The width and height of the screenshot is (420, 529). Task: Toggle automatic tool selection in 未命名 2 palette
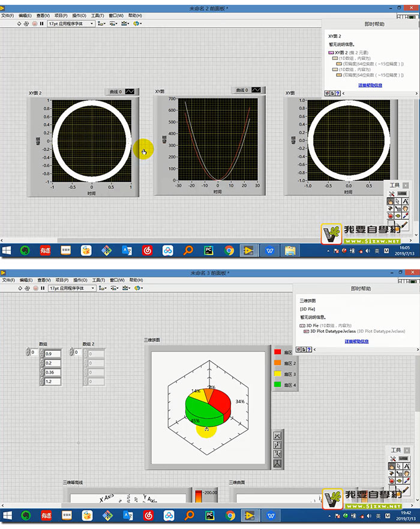pyautogui.click(x=397, y=194)
